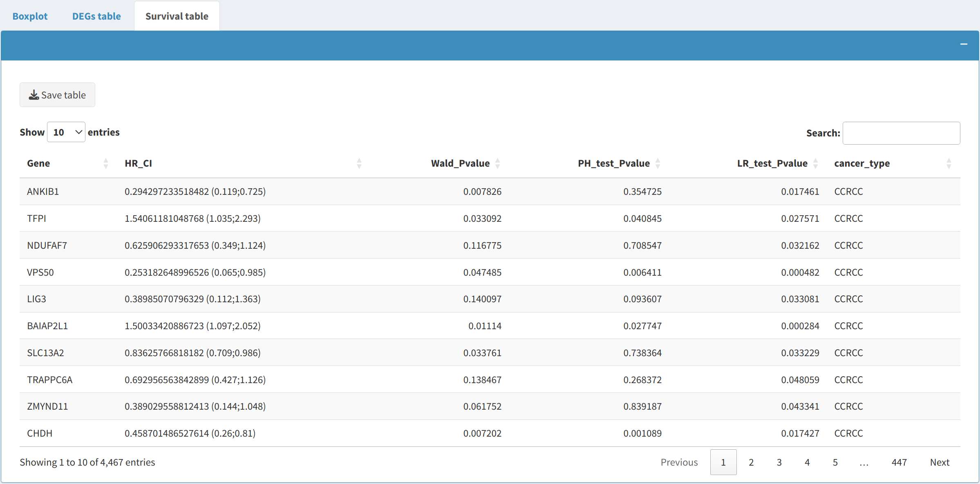The height and width of the screenshot is (484, 980).
Task: Open the Show entries count dropdown
Action: tap(66, 132)
